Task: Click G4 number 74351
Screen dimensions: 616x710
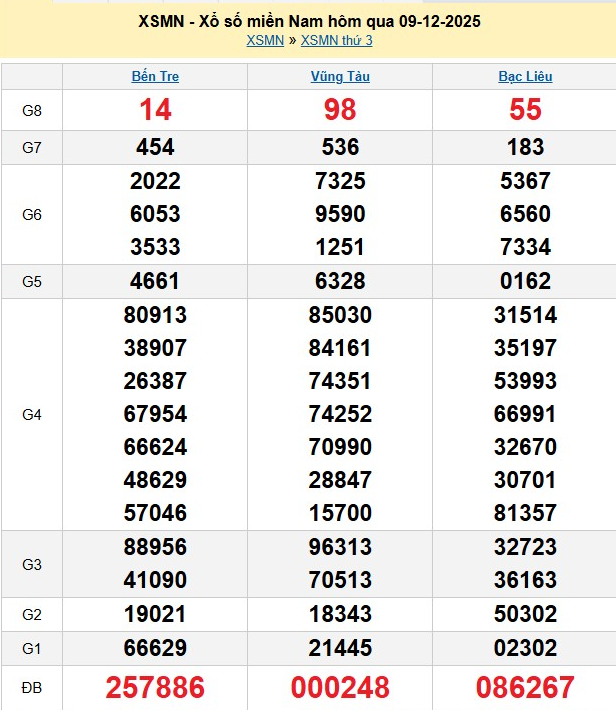Action: (340, 381)
